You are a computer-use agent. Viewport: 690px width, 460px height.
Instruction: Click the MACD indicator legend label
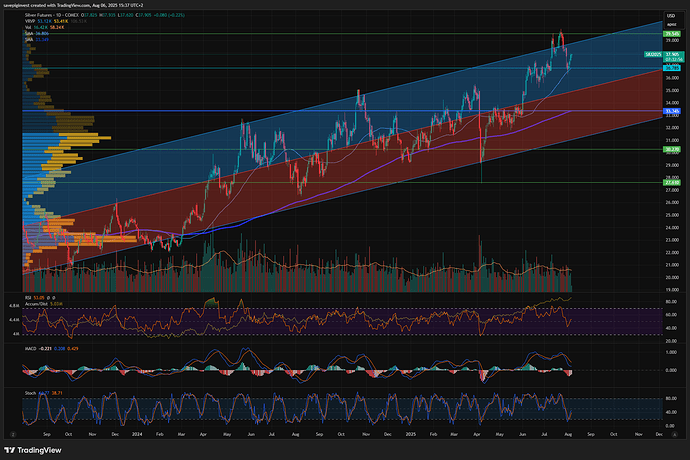(x=28, y=350)
